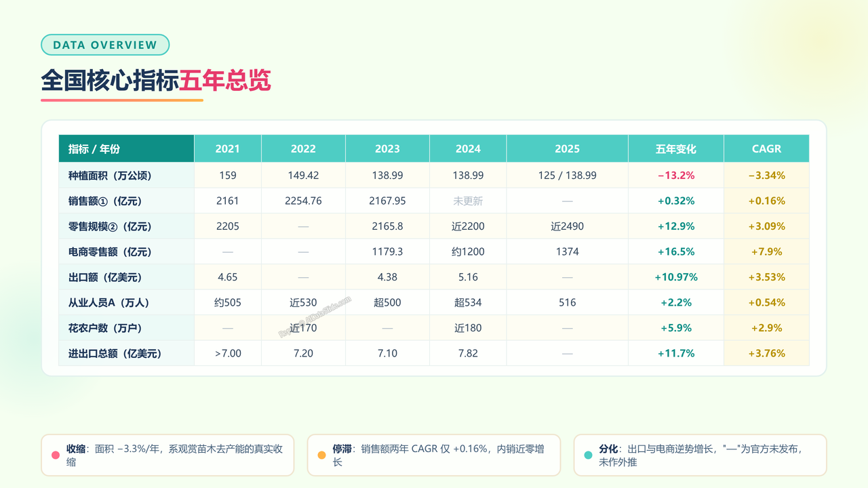The width and height of the screenshot is (868, 488).
Task: Click the +16.5% cell
Action: 676,251
